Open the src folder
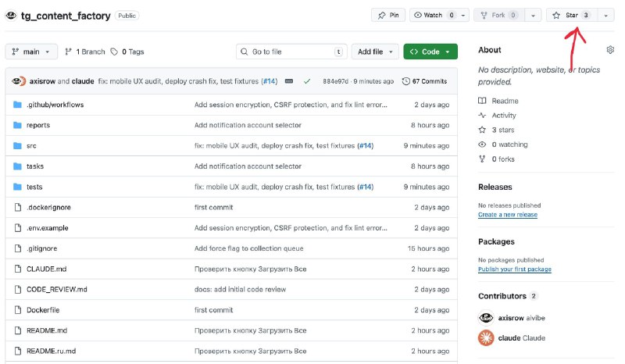Screen dimensions: 625x364 coord(31,145)
